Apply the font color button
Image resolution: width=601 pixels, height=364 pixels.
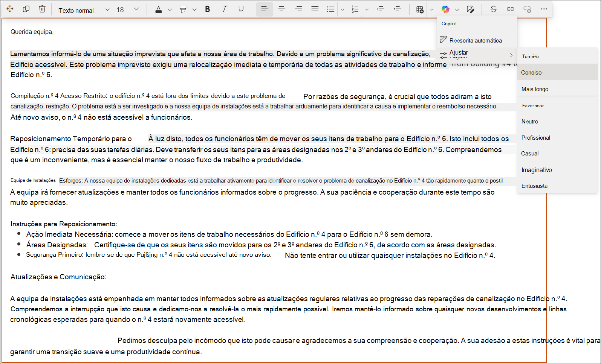159,9
